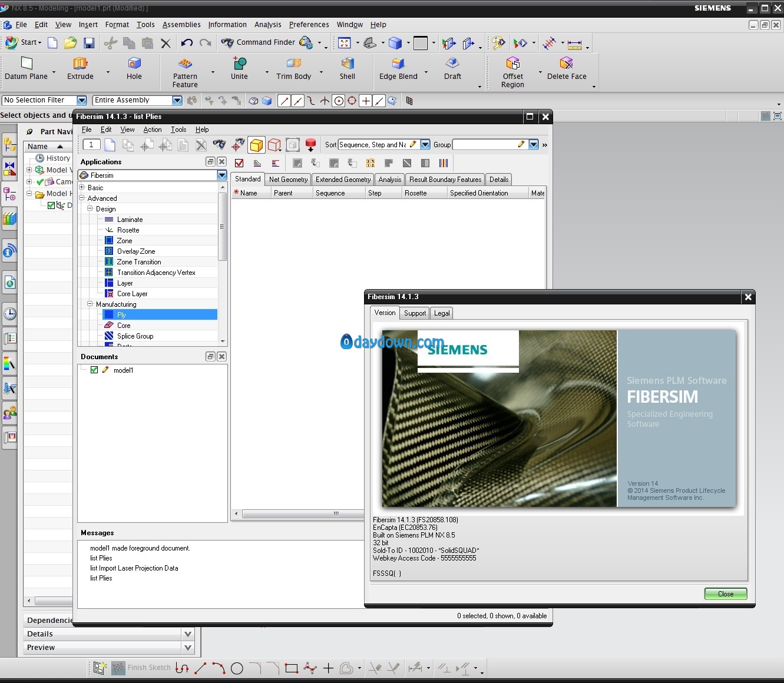The height and width of the screenshot is (683, 784).
Task: Toggle the green checkmark beside Cameras
Action: tap(40, 182)
